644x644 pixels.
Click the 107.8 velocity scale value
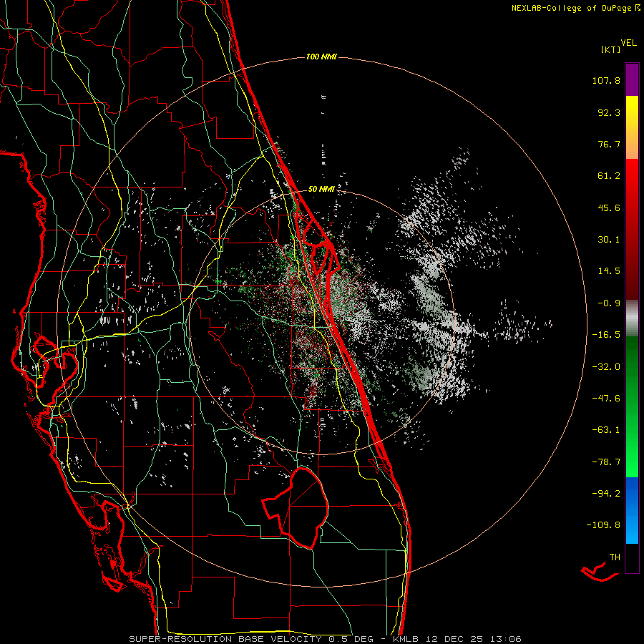tap(606, 80)
